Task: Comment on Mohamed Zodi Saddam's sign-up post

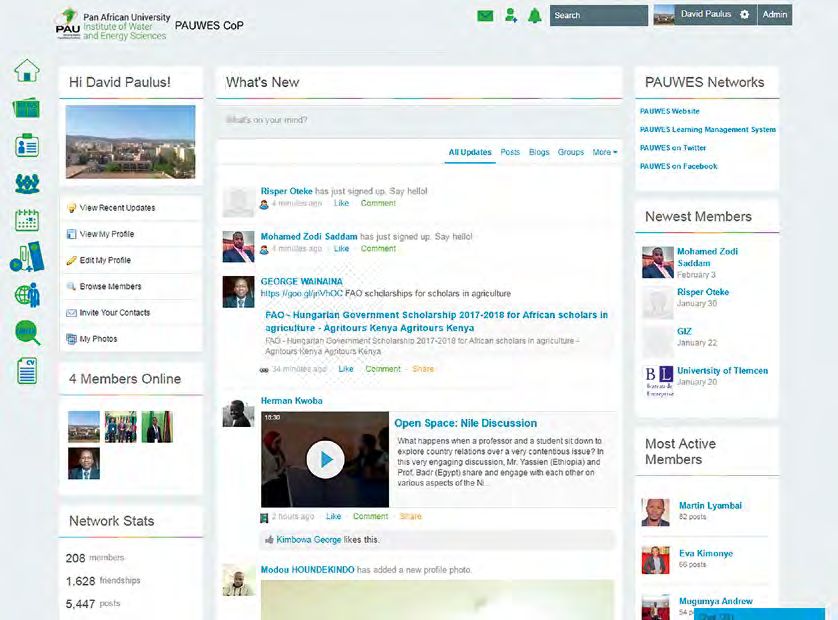Action: [378, 249]
